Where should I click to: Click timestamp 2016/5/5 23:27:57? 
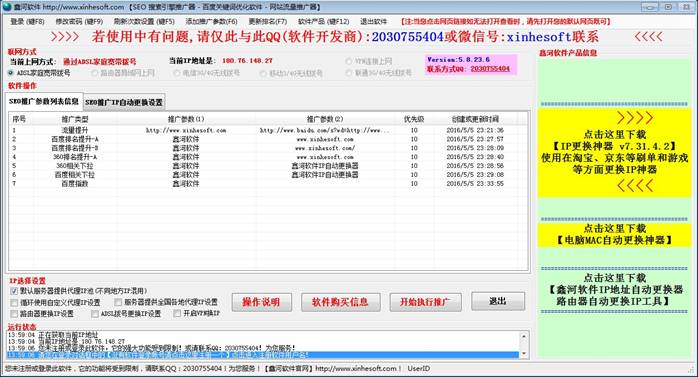pos(475,139)
